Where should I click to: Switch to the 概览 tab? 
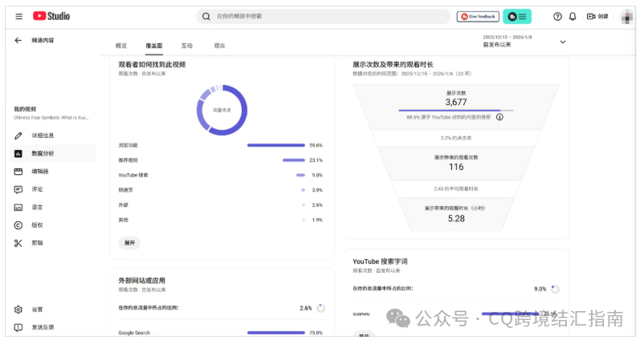121,46
